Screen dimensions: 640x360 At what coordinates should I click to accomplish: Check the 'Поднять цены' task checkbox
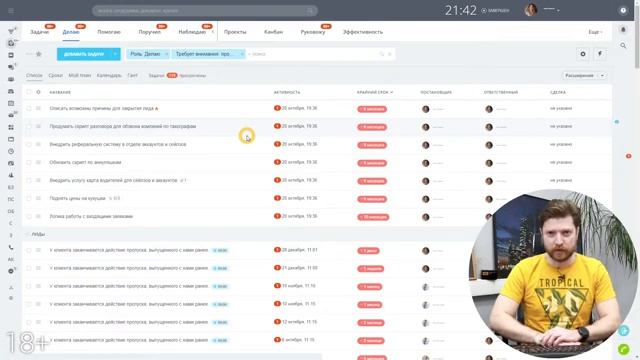point(29,198)
